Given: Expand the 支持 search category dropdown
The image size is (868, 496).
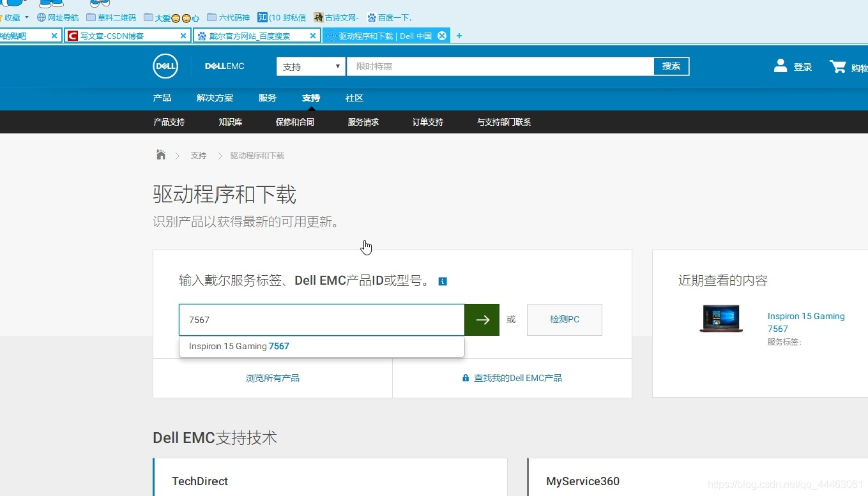Looking at the screenshot, I should point(311,66).
